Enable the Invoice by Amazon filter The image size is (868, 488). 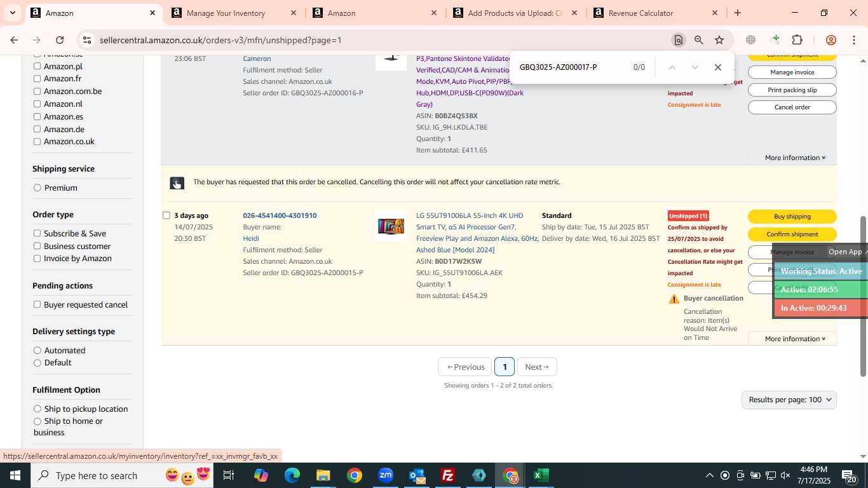37,259
